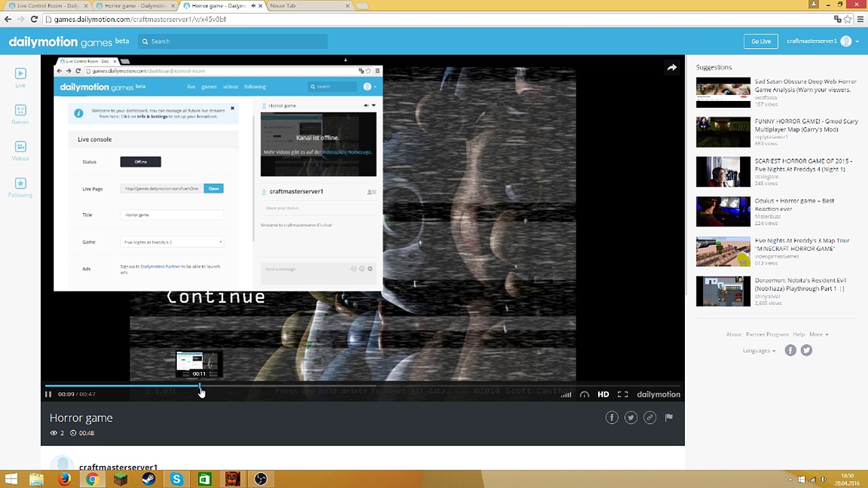The width and height of the screenshot is (868, 488).
Task: Switch to the Neuer Tab browser tab
Action: tap(305, 5)
